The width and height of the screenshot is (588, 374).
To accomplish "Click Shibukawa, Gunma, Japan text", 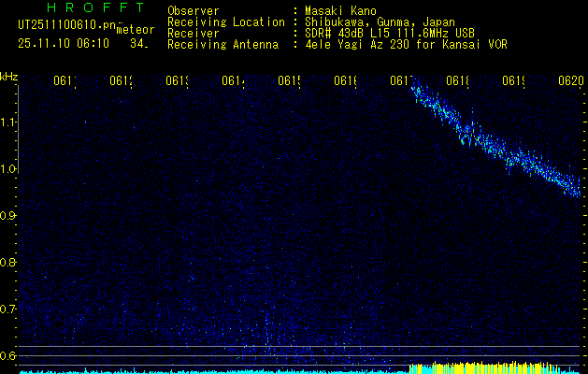I will pyautogui.click(x=380, y=22).
